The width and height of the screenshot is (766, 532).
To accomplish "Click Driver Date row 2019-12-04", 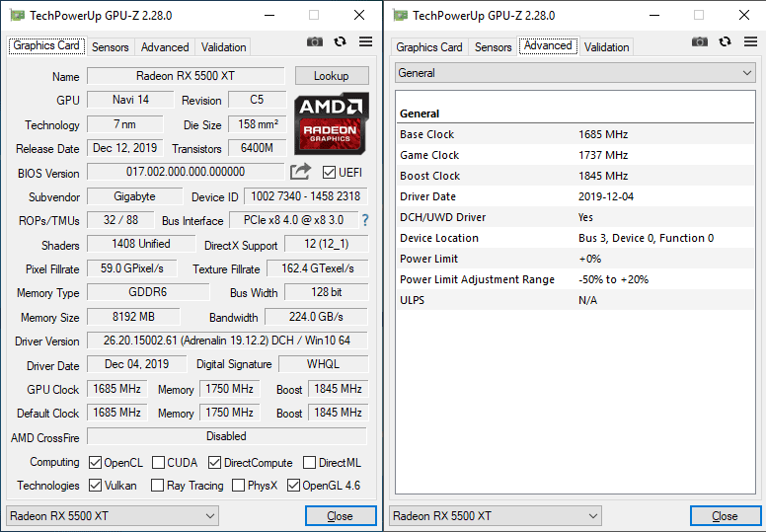I will 574,196.
